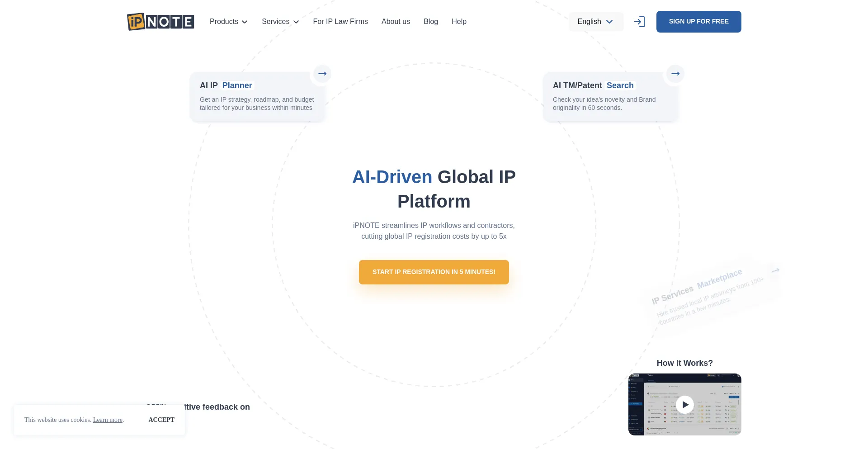
Task: Expand the Services dropdown menu
Action: click(280, 22)
